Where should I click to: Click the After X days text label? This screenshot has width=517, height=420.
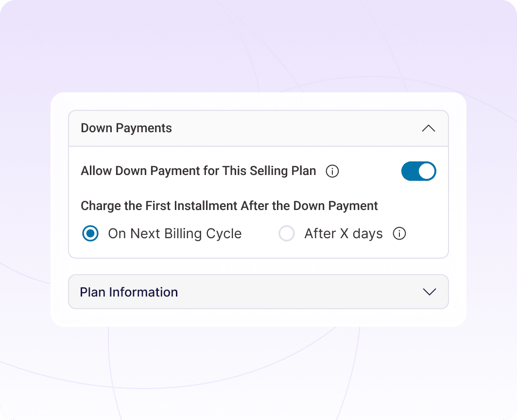343,234
